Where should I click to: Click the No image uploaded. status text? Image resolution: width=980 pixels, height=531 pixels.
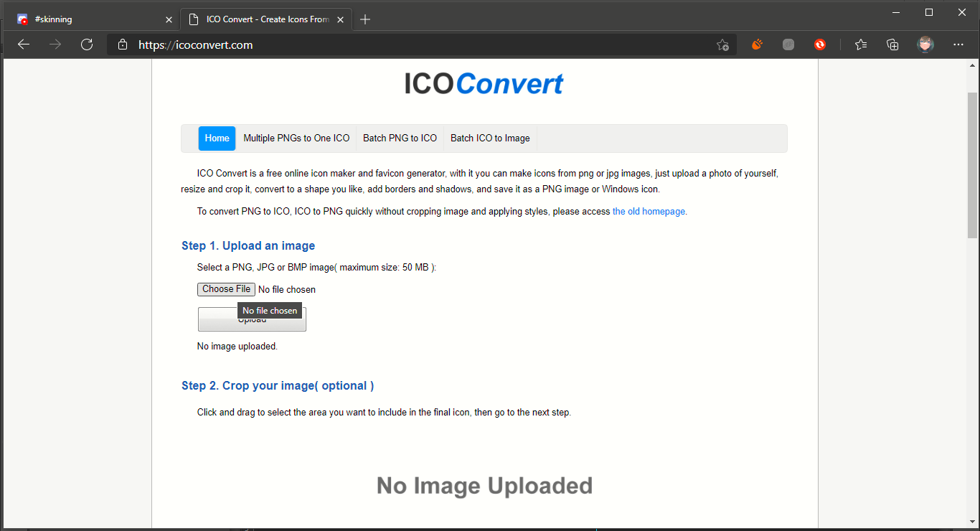pos(237,347)
